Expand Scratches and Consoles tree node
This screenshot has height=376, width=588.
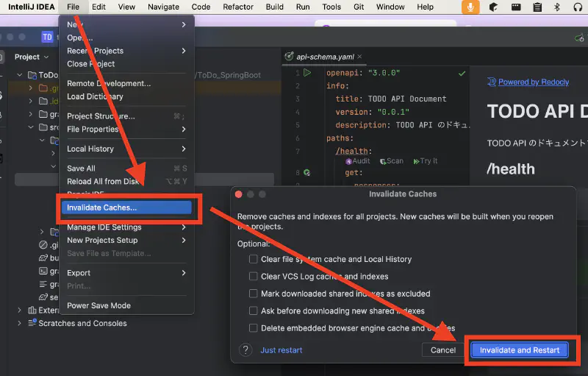(20, 323)
